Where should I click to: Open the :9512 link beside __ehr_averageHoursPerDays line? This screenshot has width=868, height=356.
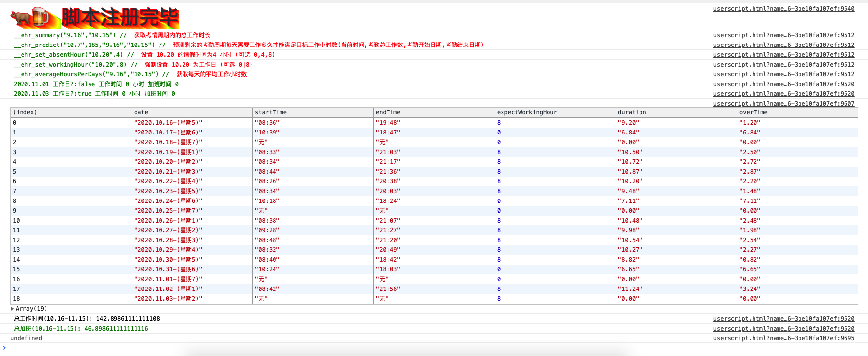click(784, 74)
